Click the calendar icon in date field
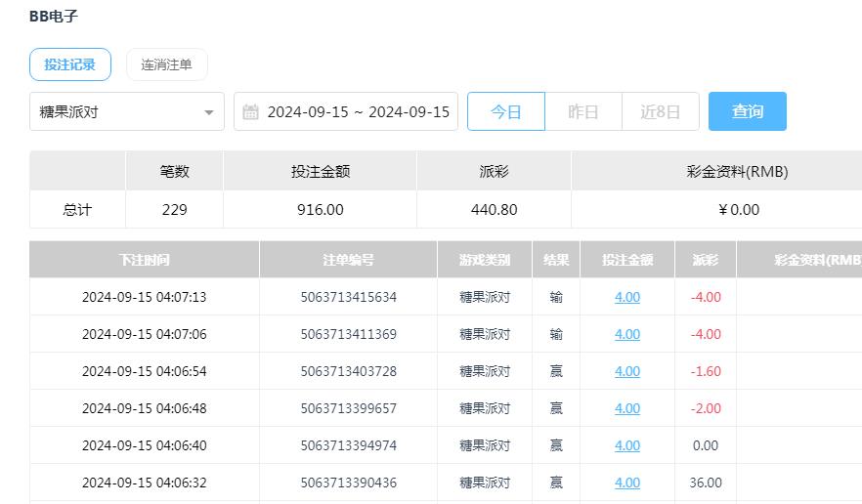 (x=250, y=111)
